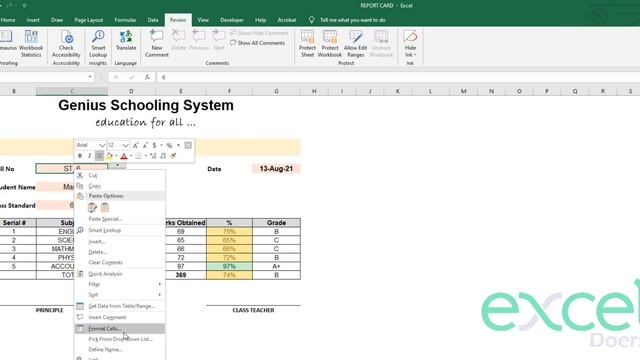Select column G header
This screenshot has height=360, width=640.
tap(276, 91)
